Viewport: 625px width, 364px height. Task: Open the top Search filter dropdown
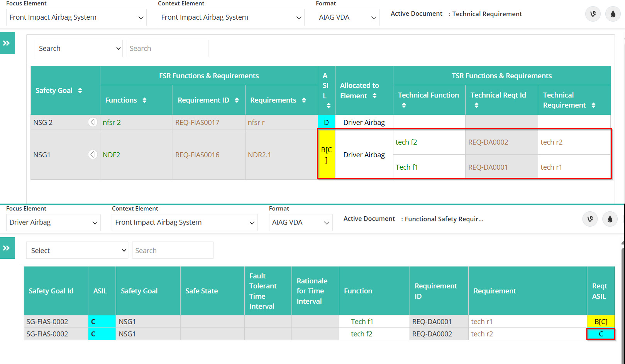pos(78,49)
